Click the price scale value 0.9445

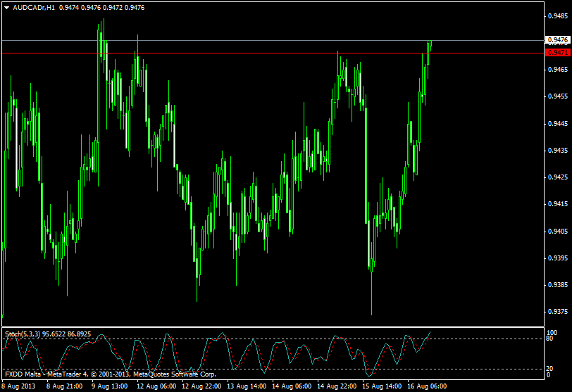pyautogui.click(x=558, y=124)
